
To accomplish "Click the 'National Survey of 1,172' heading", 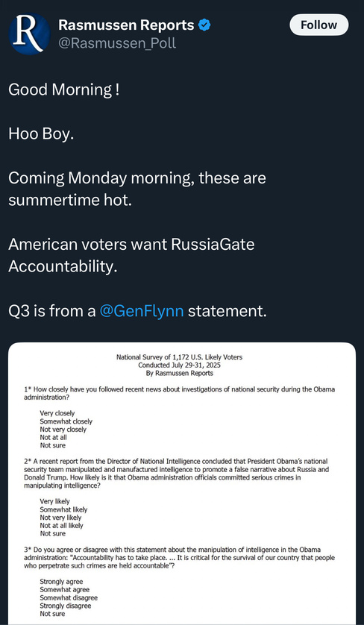I will tap(180, 357).
